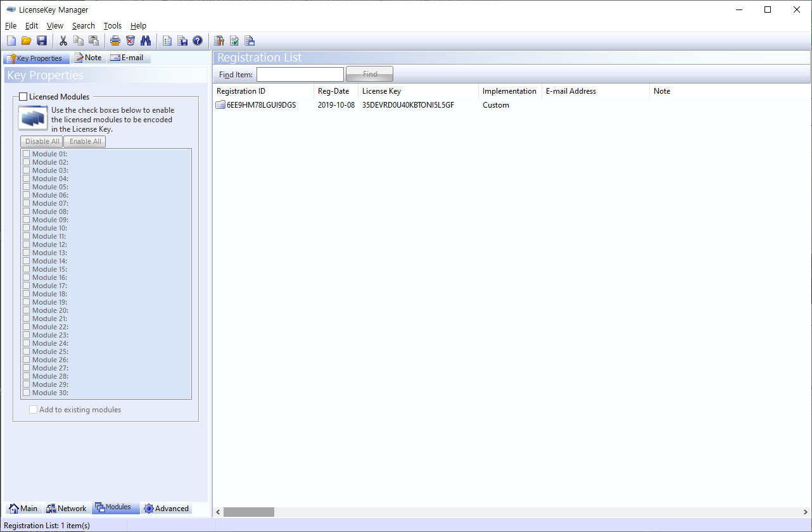Image resolution: width=812 pixels, height=532 pixels.
Task: Click the Disable All button
Action: click(x=42, y=141)
